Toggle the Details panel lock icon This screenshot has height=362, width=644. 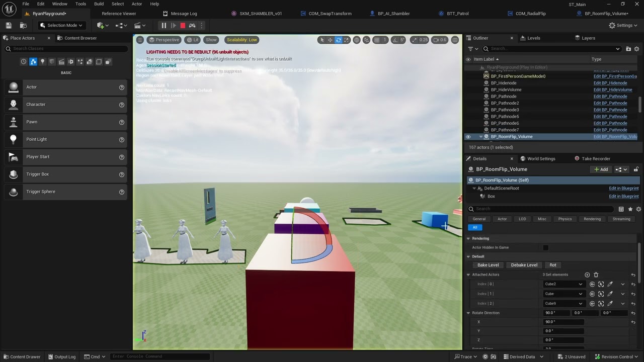636,169
